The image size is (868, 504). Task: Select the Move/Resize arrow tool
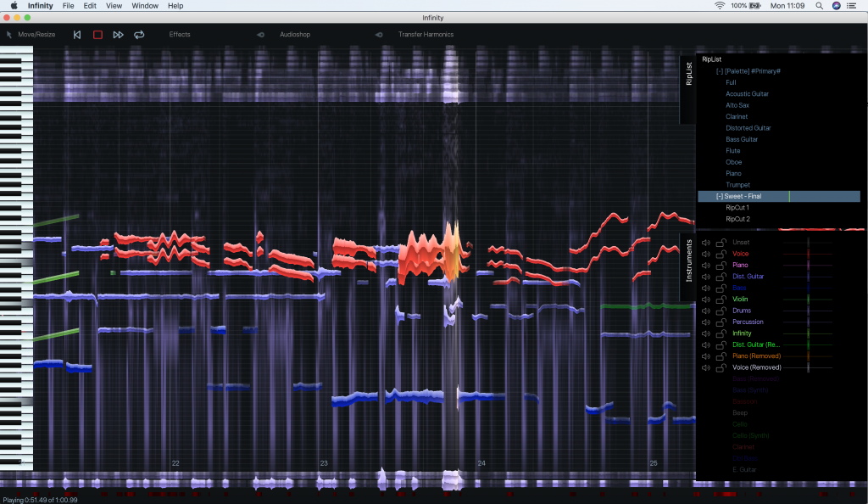click(9, 35)
